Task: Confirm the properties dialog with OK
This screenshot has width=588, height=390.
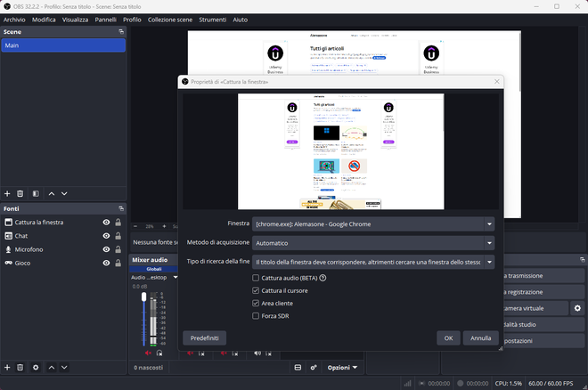Action: (448, 338)
